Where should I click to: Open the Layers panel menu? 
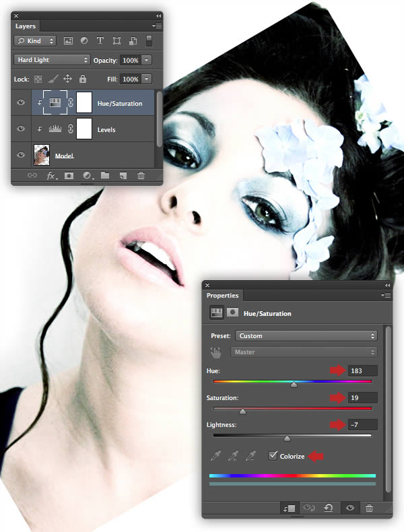pos(157,26)
